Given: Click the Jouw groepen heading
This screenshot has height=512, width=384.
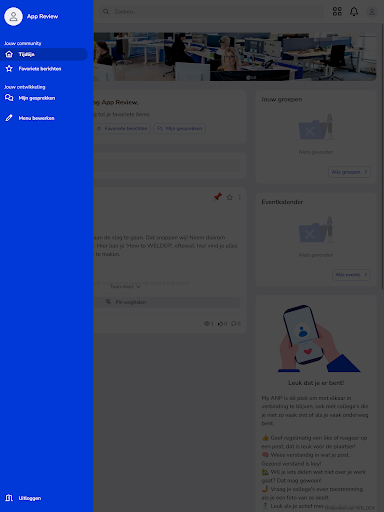Looking at the screenshot, I should click(282, 99).
